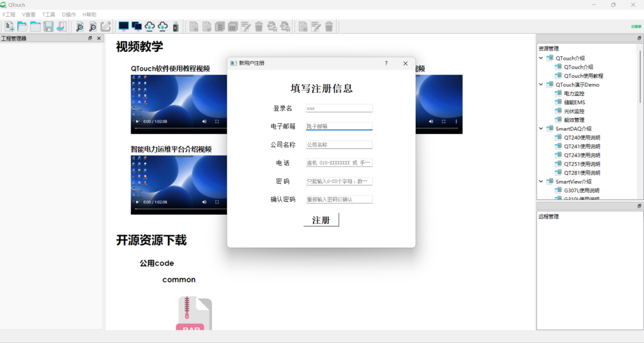Open the T工具 menu

coord(49,15)
